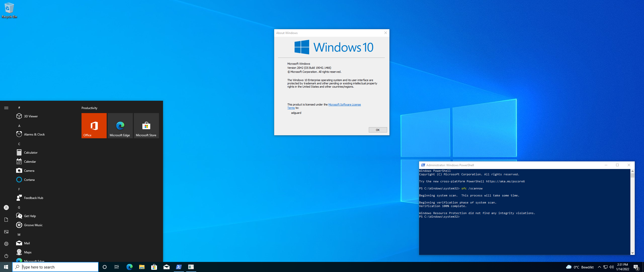Open the weather widget 0°C Bewölkt
This screenshot has height=272, width=644.
click(x=580, y=267)
